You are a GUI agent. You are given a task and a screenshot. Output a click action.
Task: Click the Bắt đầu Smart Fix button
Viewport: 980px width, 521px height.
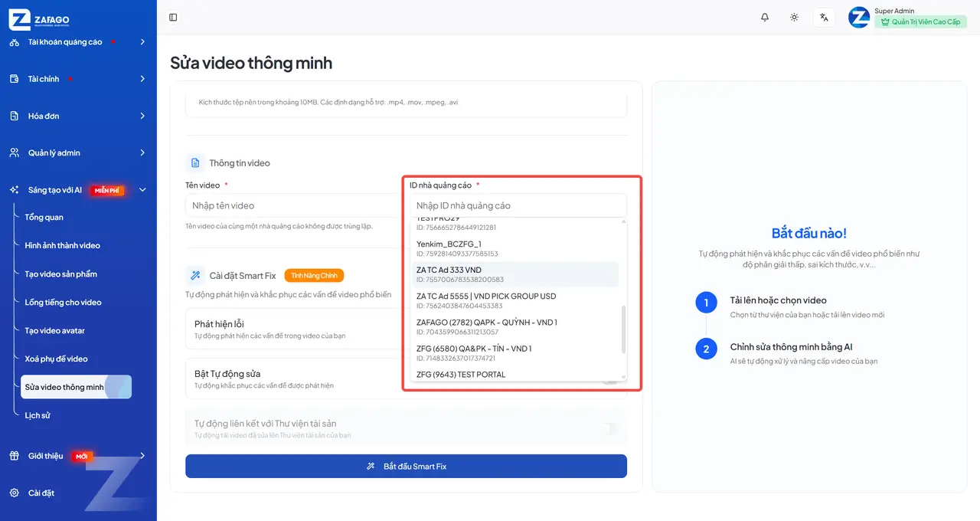coord(406,466)
